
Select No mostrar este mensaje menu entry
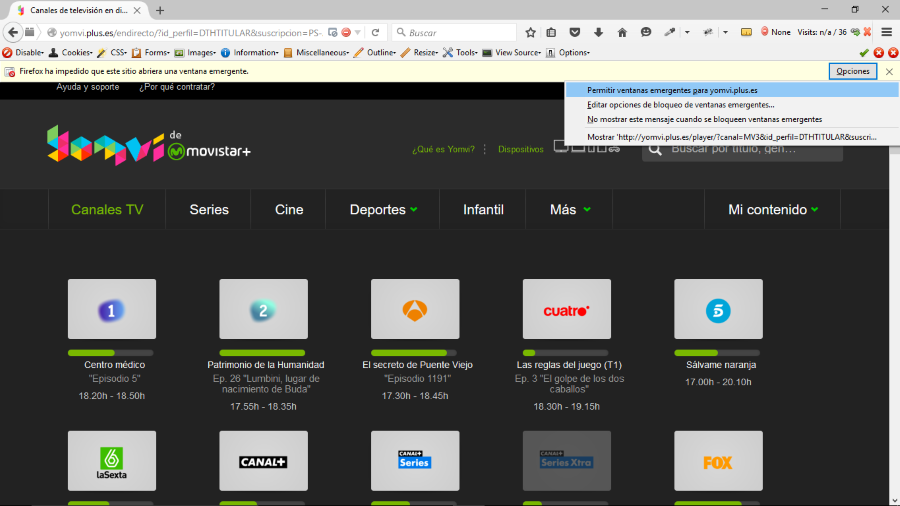(x=732, y=119)
